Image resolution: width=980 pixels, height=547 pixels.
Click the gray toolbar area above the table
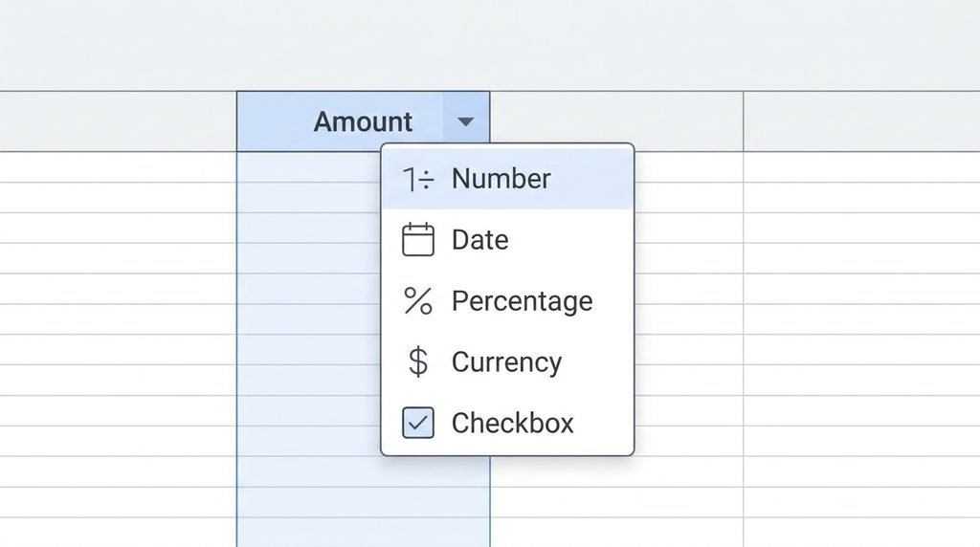[490, 45]
